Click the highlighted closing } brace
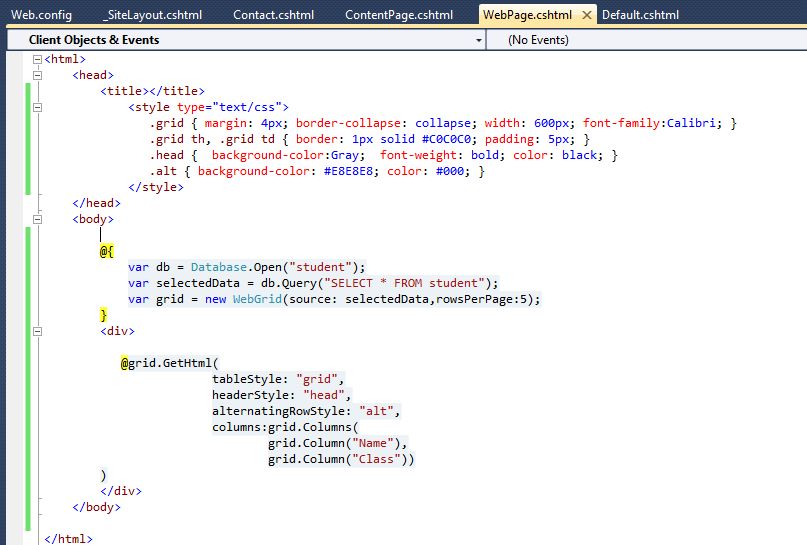 pyautogui.click(x=103, y=314)
